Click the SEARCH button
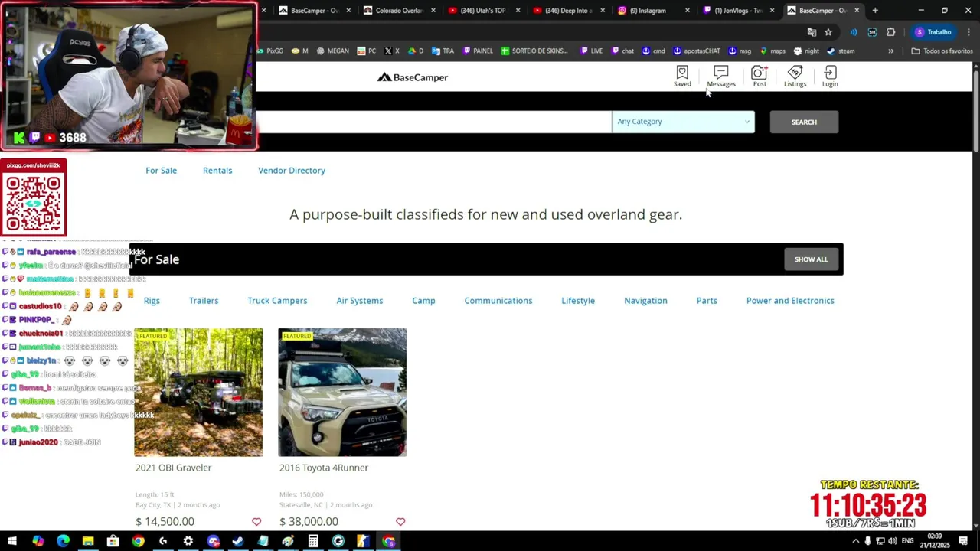The image size is (980, 551). pyautogui.click(x=804, y=122)
